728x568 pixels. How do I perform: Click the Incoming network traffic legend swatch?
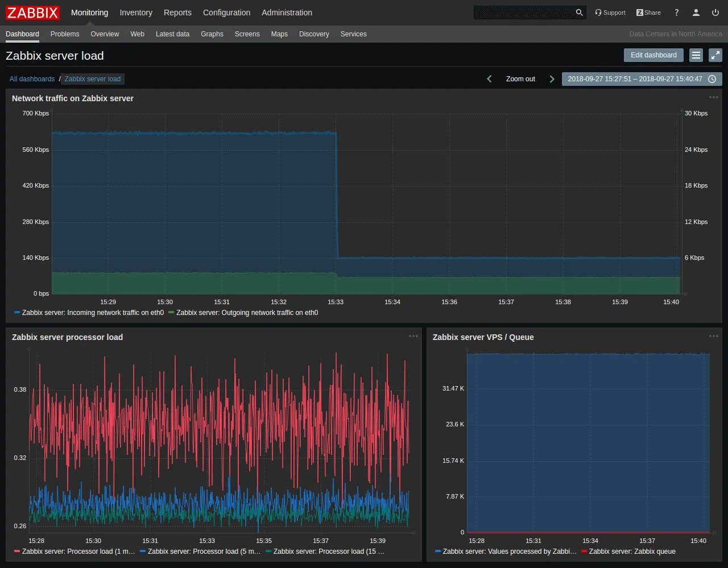17,313
